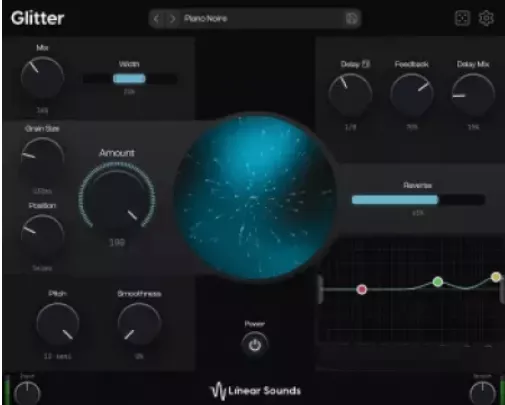Click the Delay value 1/8
Screen dimensions: 505x405
click(350, 127)
